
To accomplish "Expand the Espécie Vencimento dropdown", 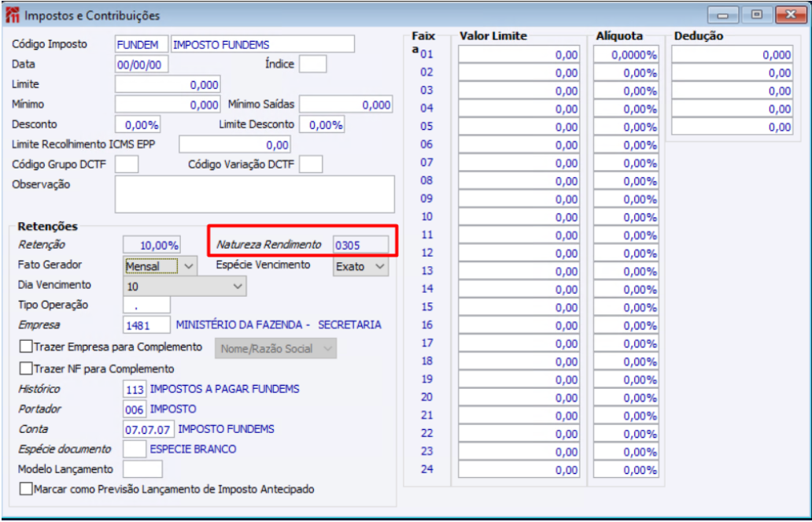I will 380,266.
